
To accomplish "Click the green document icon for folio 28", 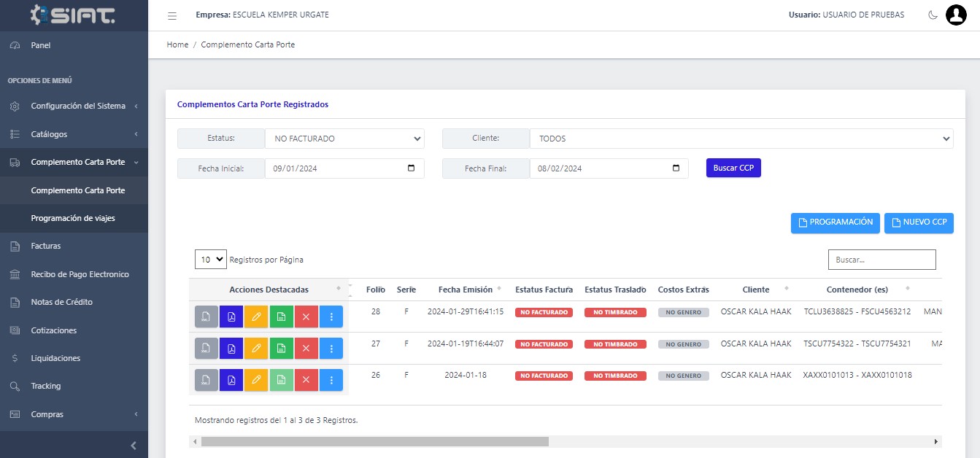I will tap(281, 317).
